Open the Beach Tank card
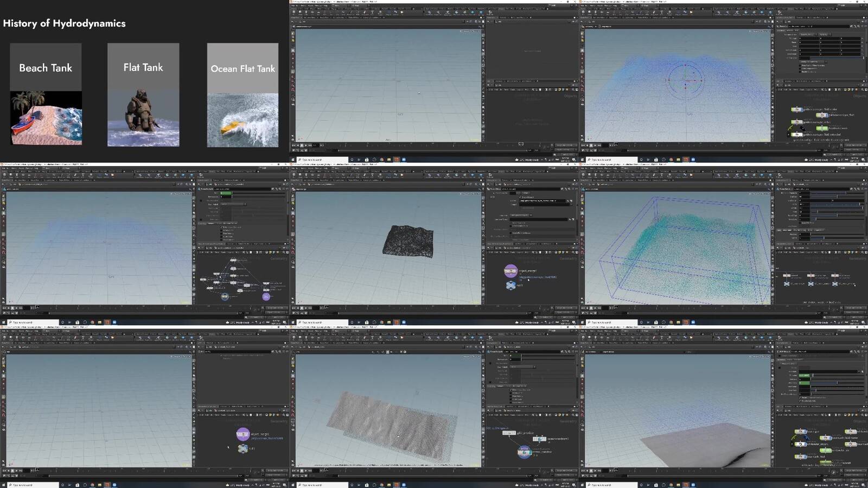 click(46, 94)
